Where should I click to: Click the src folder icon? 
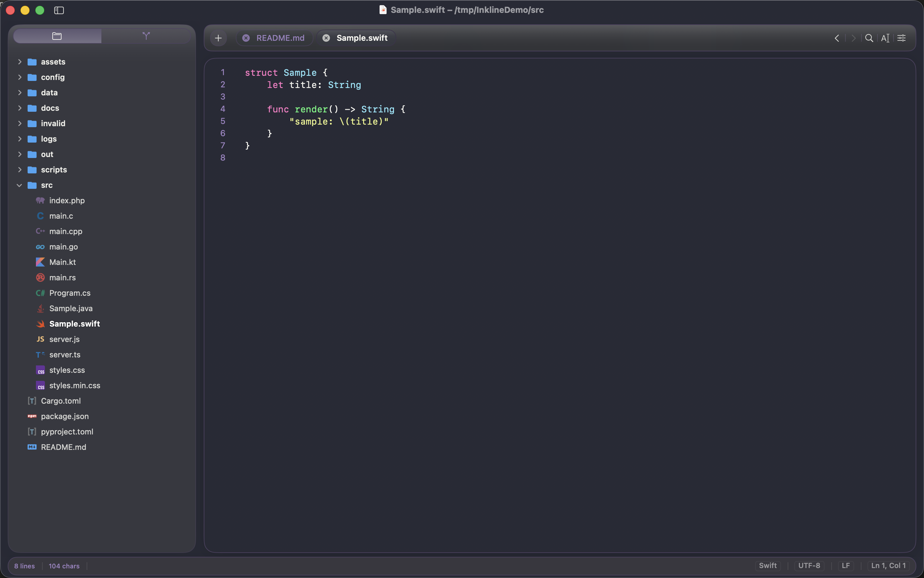32,185
